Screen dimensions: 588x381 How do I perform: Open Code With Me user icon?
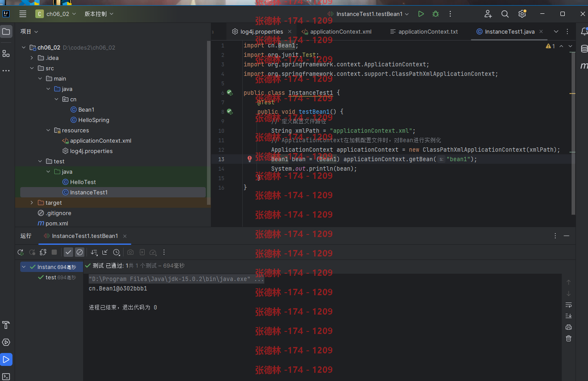[488, 14]
